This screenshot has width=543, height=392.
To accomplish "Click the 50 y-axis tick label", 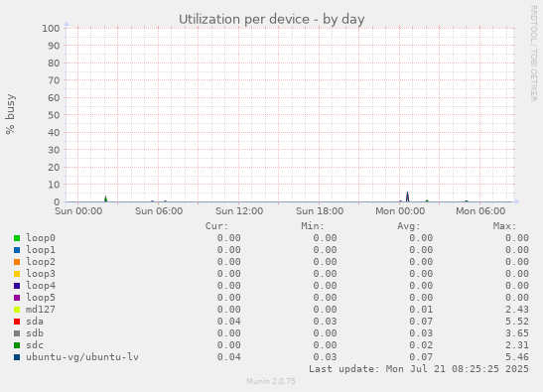I will pyautogui.click(x=54, y=115).
